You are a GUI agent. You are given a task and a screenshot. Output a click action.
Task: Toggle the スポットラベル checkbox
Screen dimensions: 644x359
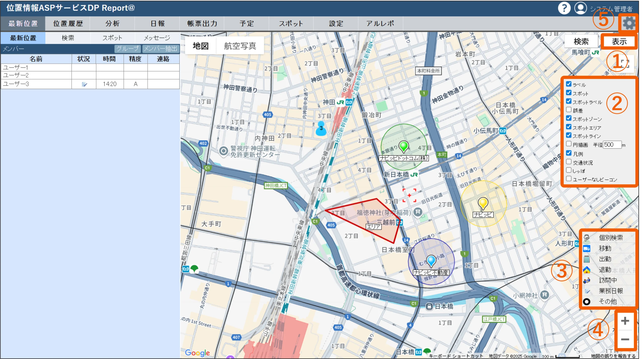(x=568, y=101)
